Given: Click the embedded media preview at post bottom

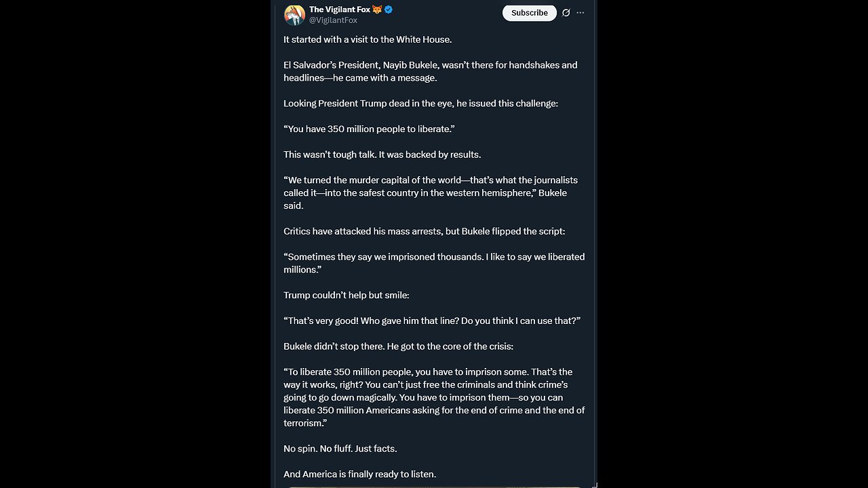Looking at the screenshot, I should point(434,485).
